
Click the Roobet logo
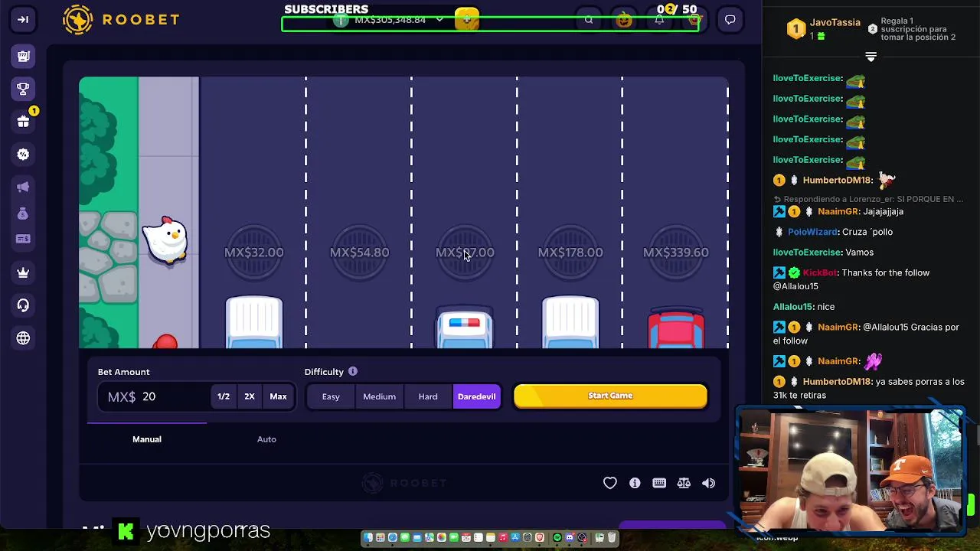click(121, 20)
